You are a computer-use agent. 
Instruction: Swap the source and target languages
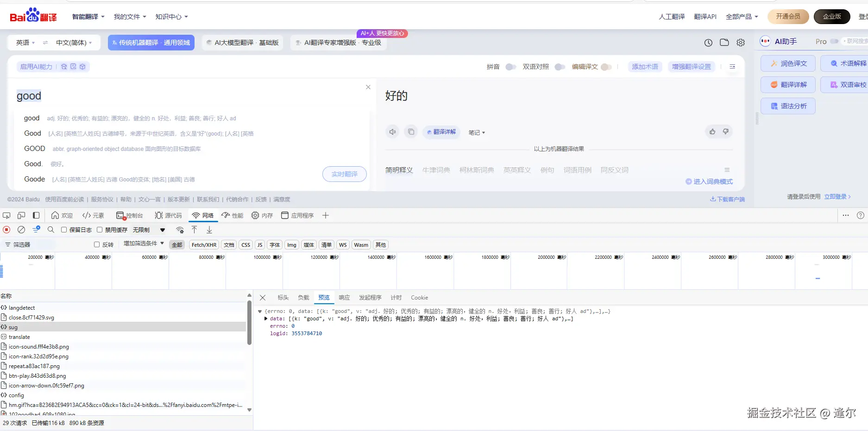[45, 42]
